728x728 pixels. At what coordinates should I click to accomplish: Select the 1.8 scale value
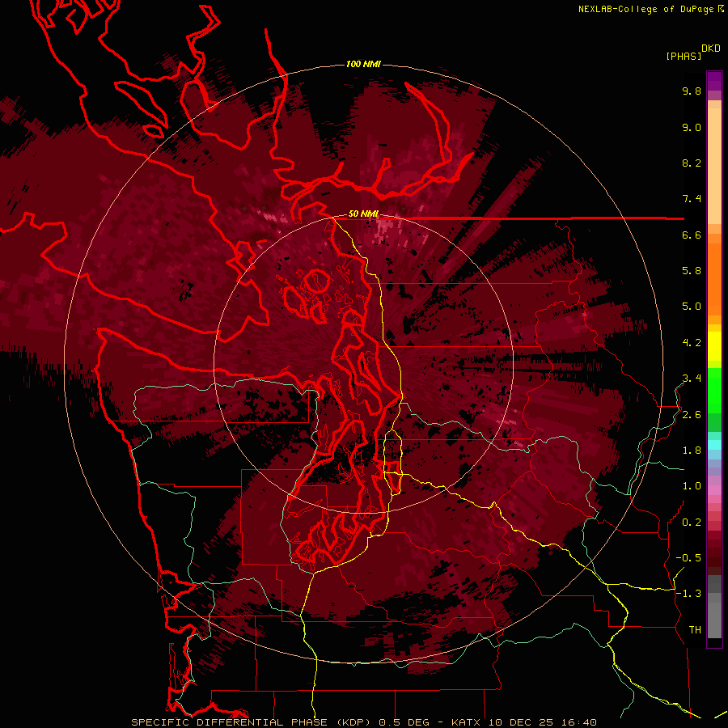tap(692, 451)
